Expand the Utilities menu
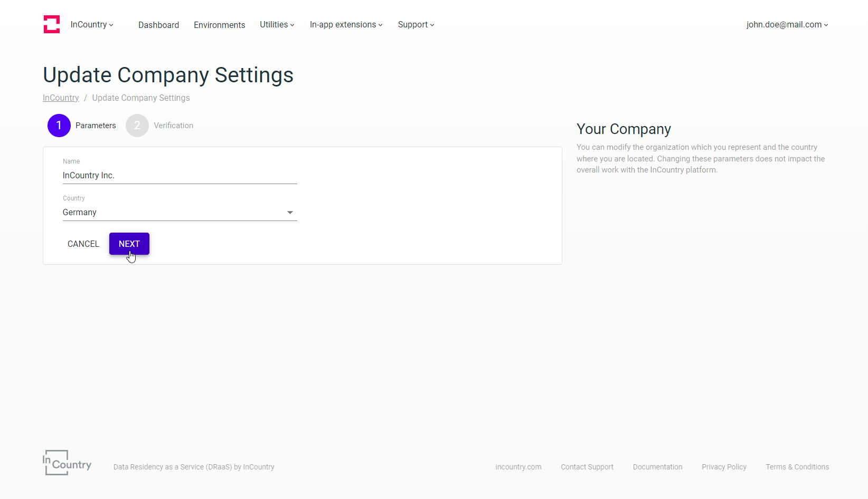868x499 pixels. (277, 25)
